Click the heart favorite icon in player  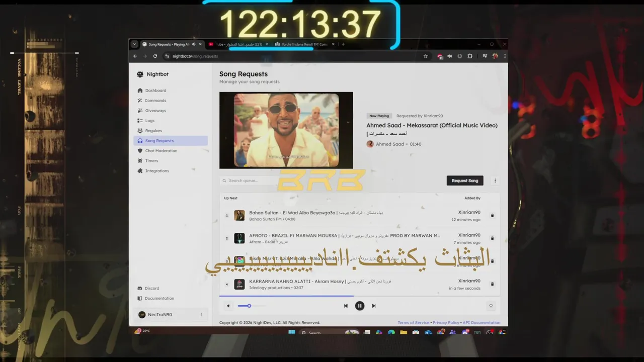(491, 306)
